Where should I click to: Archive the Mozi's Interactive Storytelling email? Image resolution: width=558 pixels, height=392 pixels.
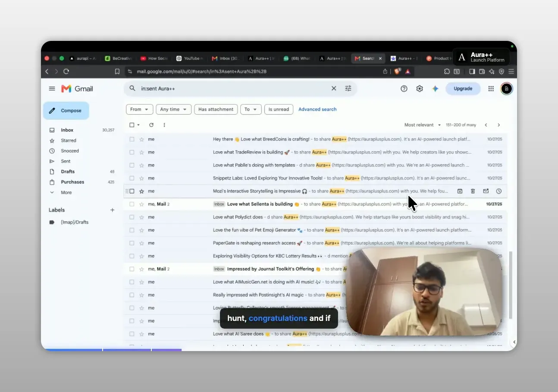(x=460, y=191)
